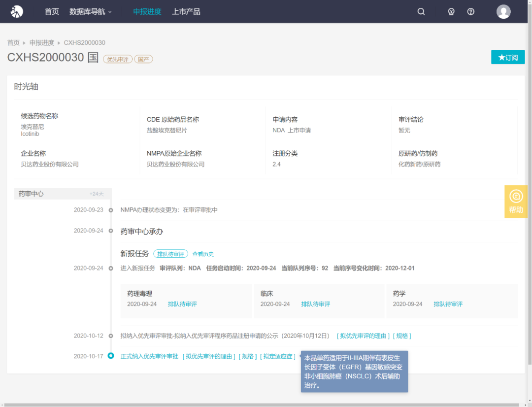Click 排队待审评 under 临床
This screenshot has height=407, width=532.
pos(316,304)
